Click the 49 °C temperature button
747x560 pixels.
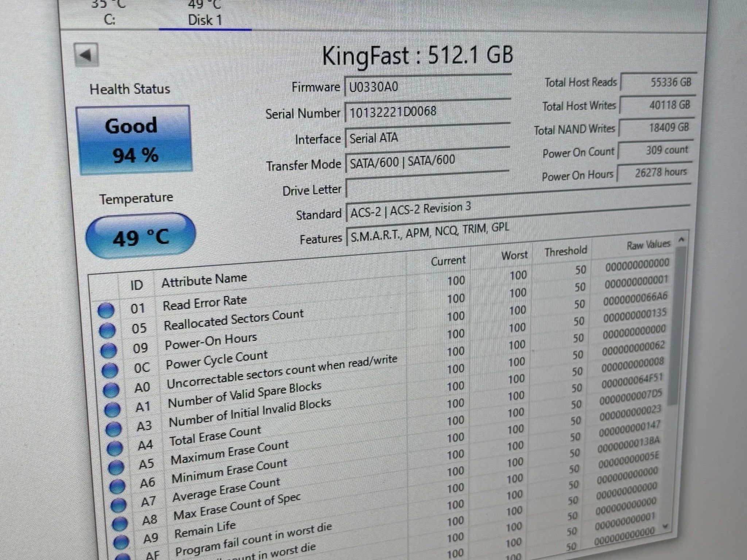tap(140, 236)
